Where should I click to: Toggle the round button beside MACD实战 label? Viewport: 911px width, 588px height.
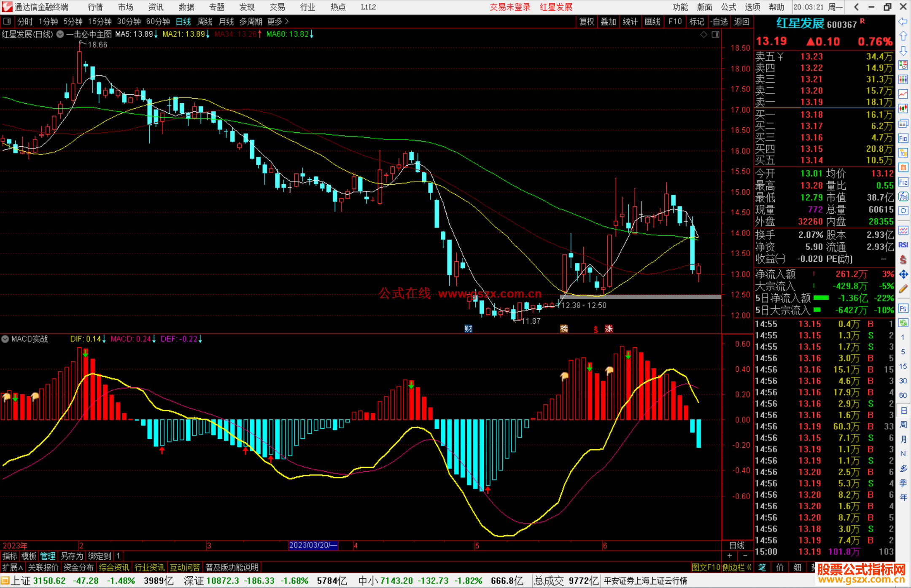point(5,339)
